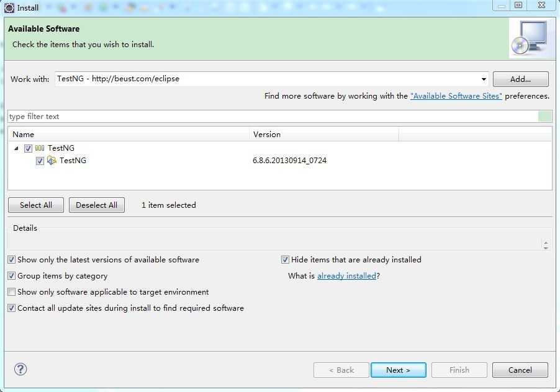The height and width of the screenshot is (392, 560).
Task: Uncheck the TestNG category checkbox
Action: click(28, 148)
